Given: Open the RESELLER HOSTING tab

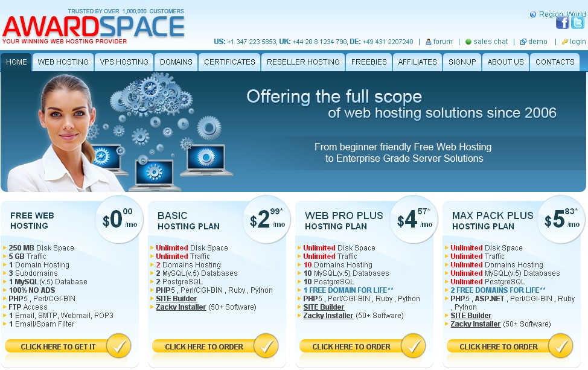Looking at the screenshot, I should (x=303, y=62).
